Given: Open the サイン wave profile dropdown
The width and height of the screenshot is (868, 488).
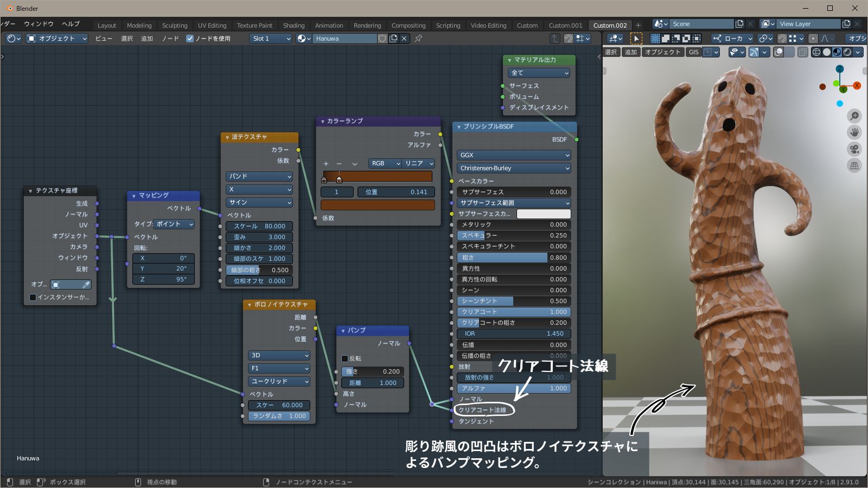Looking at the screenshot, I should [259, 202].
